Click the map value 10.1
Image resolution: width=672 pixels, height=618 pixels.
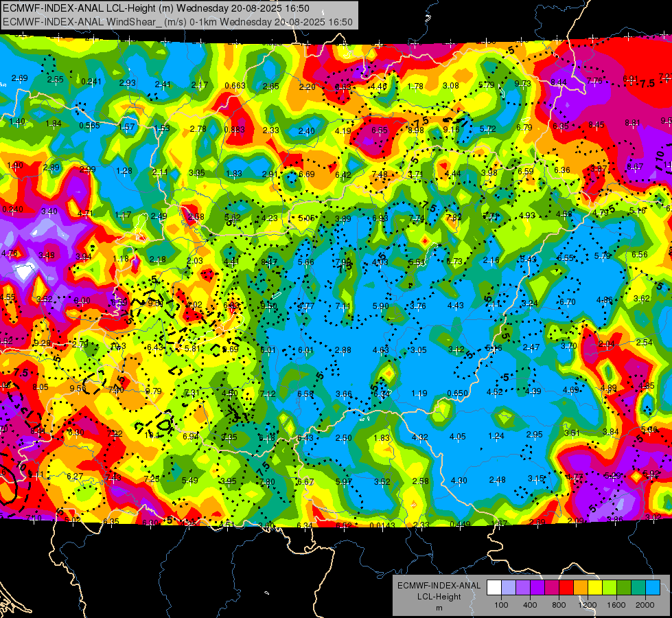coord(152,435)
